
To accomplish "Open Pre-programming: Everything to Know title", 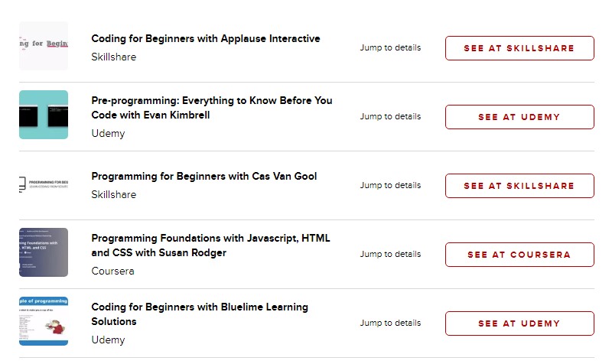I will 212,108.
